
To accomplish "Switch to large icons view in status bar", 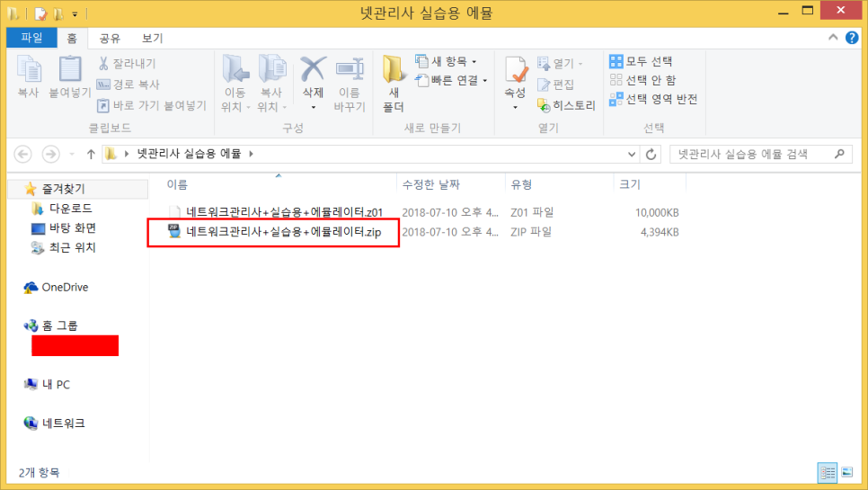I will click(847, 472).
